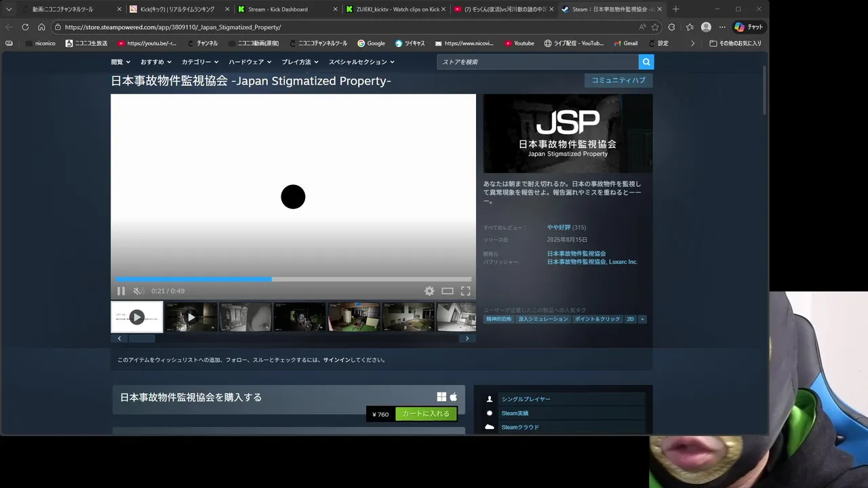Open the Gmail bookmark

point(625,43)
